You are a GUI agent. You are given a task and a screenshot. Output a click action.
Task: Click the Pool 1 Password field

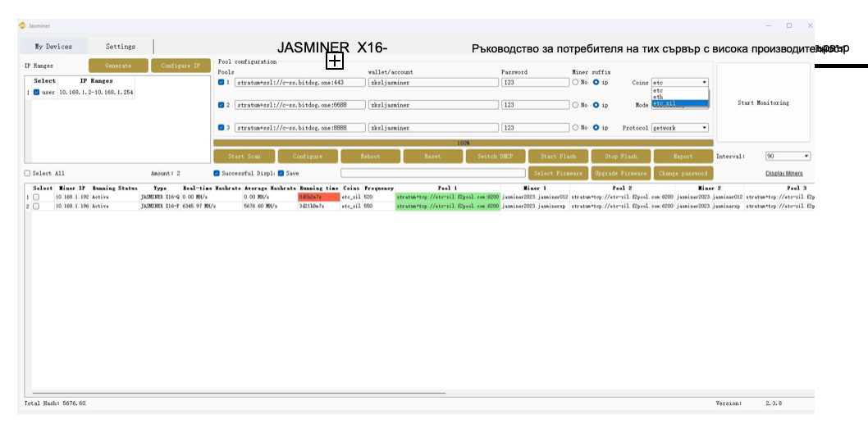coord(535,82)
